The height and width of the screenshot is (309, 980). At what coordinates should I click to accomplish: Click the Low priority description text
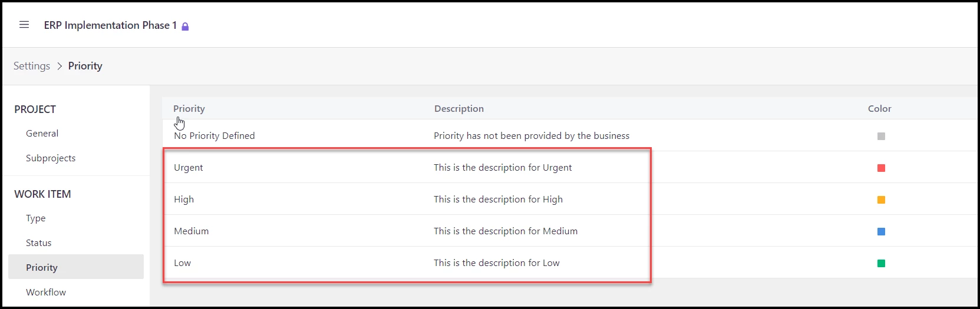coord(497,263)
